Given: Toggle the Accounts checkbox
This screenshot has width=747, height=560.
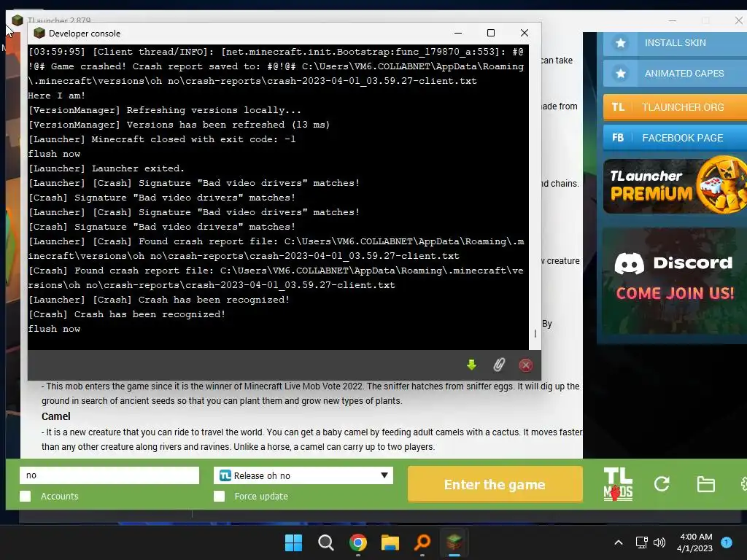Looking at the screenshot, I should click(x=26, y=496).
